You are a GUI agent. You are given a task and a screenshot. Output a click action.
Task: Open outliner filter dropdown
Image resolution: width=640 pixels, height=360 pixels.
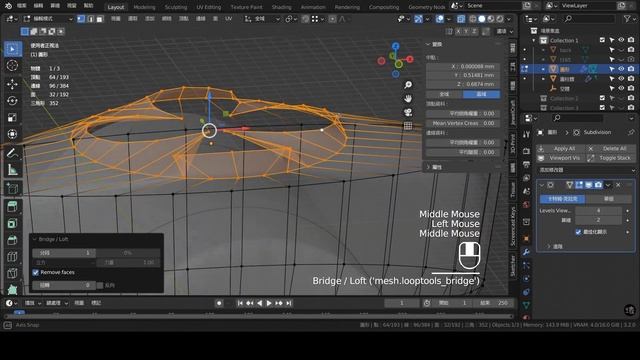(629, 19)
